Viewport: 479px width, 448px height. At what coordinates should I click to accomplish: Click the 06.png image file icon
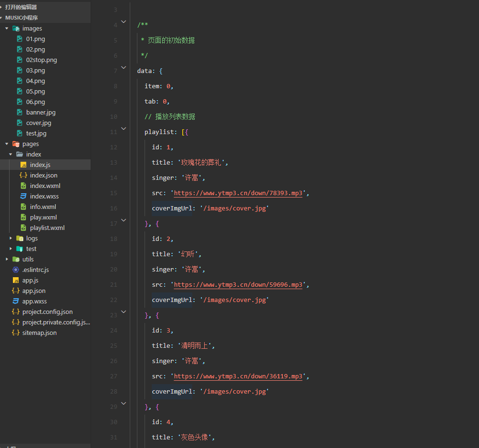(20, 102)
